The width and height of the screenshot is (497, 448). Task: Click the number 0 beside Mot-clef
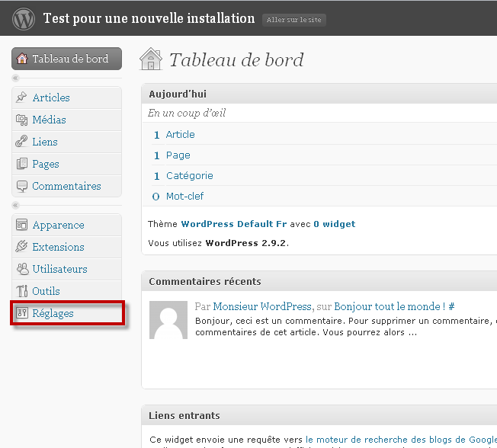[x=156, y=197]
